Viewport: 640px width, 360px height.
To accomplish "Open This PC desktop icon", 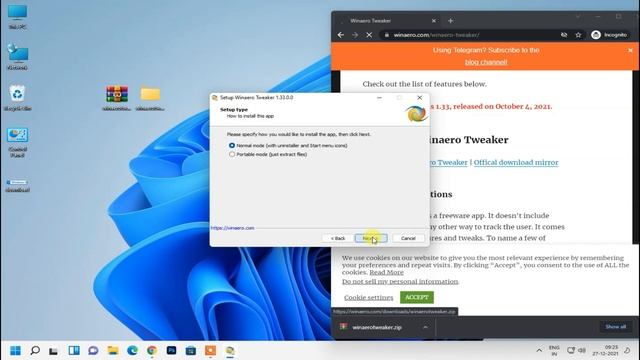I will click(17, 17).
